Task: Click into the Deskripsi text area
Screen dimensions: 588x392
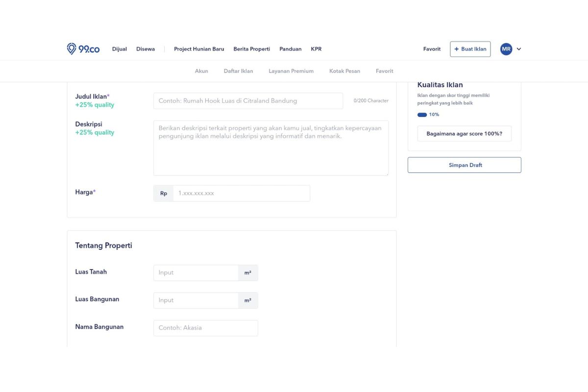Action: point(271,148)
